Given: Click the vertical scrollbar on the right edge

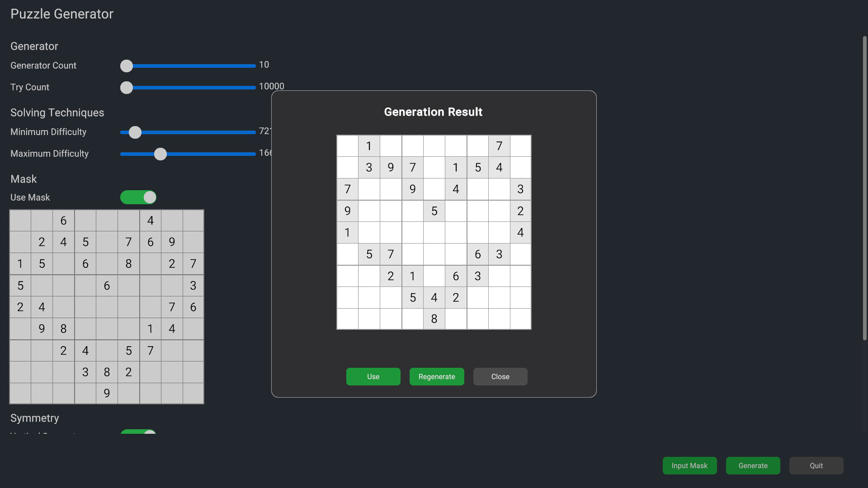Looking at the screenshot, I should (x=864, y=188).
